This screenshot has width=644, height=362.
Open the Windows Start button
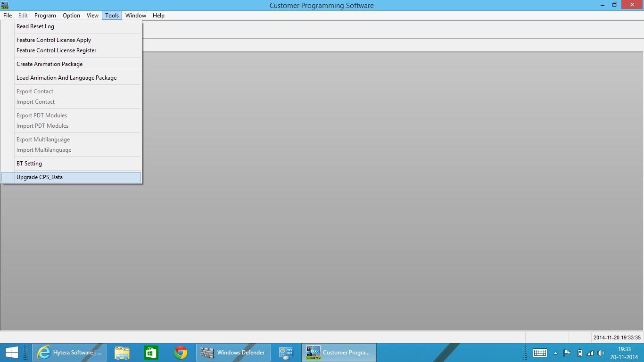point(12,352)
